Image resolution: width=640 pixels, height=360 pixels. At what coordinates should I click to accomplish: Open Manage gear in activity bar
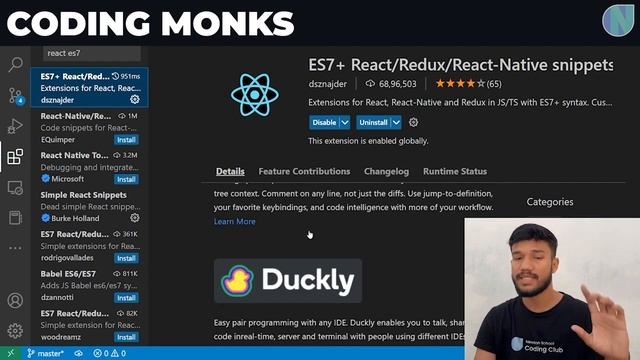15,331
